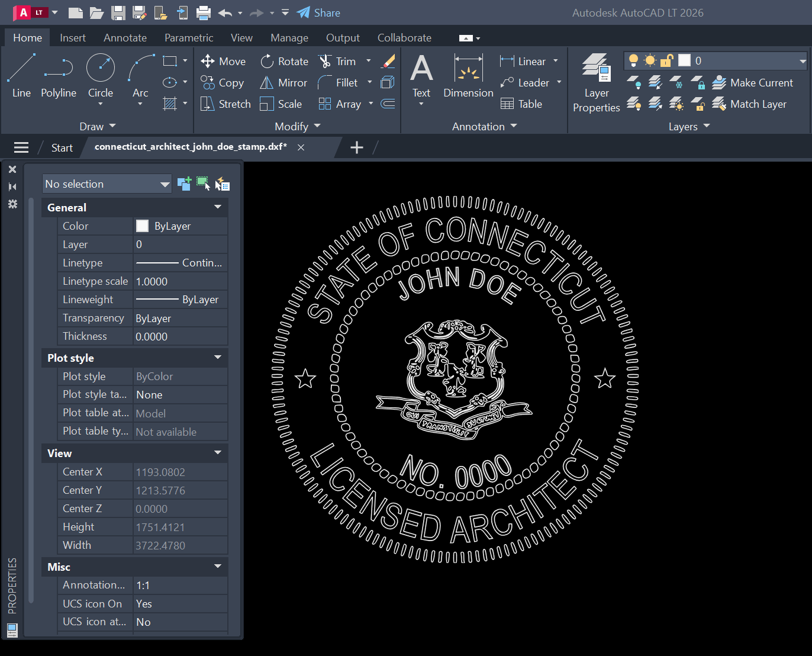Switch to the Insert ribbon tab

tap(73, 38)
